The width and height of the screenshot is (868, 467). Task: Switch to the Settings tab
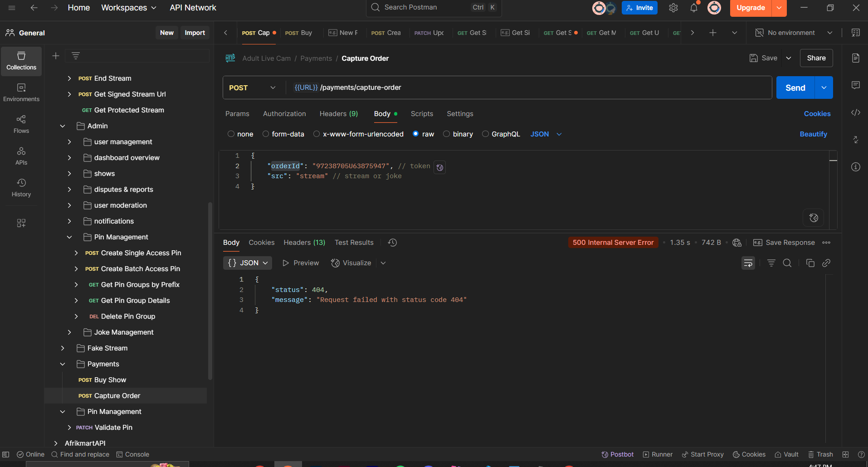pyautogui.click(x=460, y=114)
